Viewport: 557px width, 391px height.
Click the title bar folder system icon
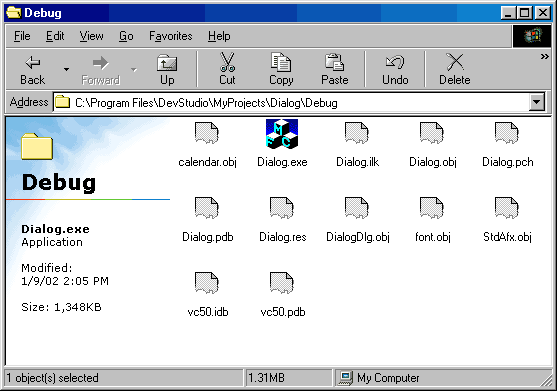pos(13,13)
